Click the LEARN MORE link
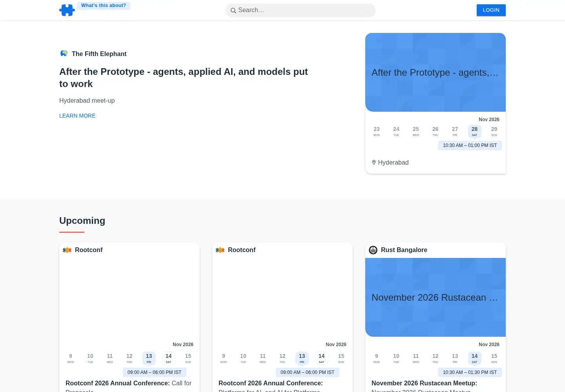This screenshot has width=565, height=392. pyautogui.click(x=77, y=116)
